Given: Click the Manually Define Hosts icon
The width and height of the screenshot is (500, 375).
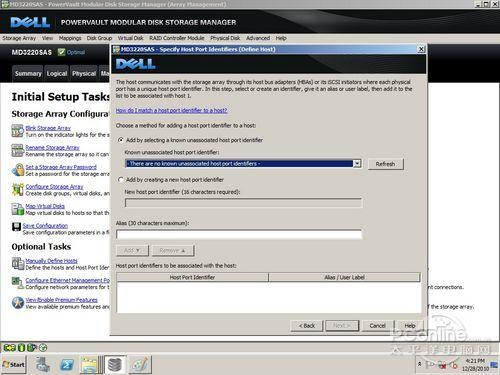Looking at the screenshot, I should (17, 264).
